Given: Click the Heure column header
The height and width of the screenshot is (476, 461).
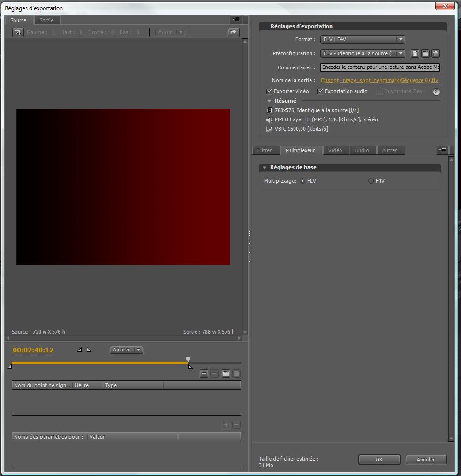Looking at the screenshot, I should [x=88, y=385].
